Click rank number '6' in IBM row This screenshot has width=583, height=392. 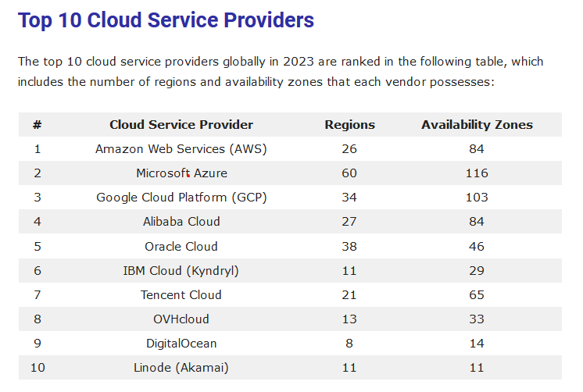[x=38, y=270]
